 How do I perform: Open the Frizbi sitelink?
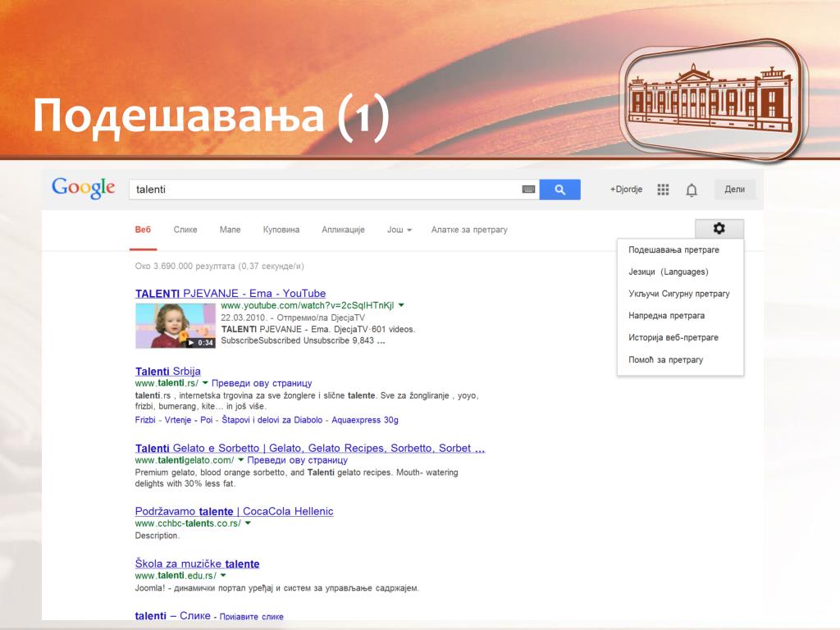point(145,420)
